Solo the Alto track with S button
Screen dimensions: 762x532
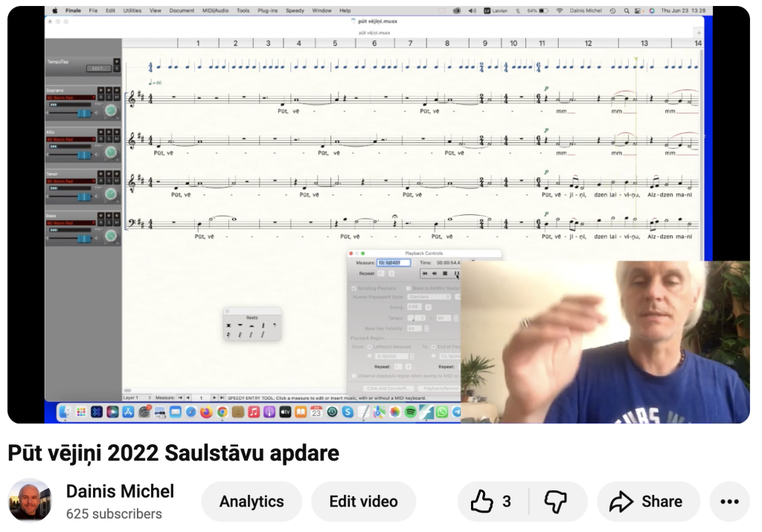coord(109,138)
